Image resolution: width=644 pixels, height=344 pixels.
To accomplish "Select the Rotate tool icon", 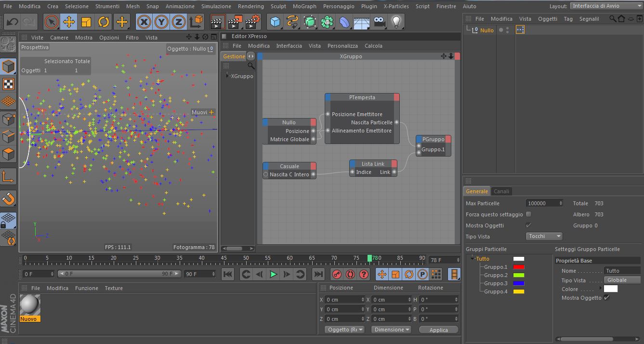I will coord(104,22).
